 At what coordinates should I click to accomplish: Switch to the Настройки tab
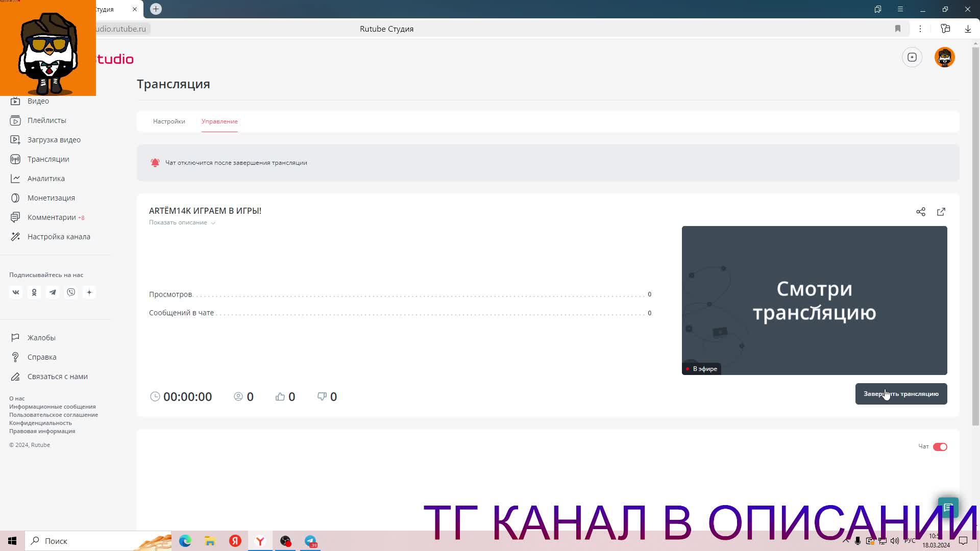(x=169, y=121)
